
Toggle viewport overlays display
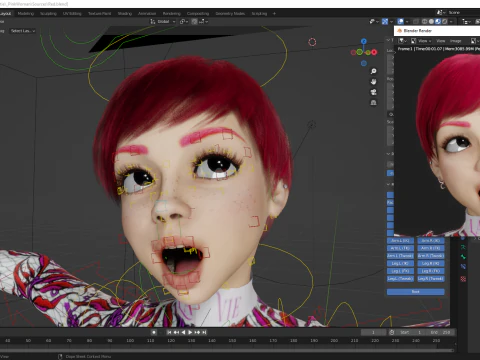pyautogui.click(x=401, y=22)
